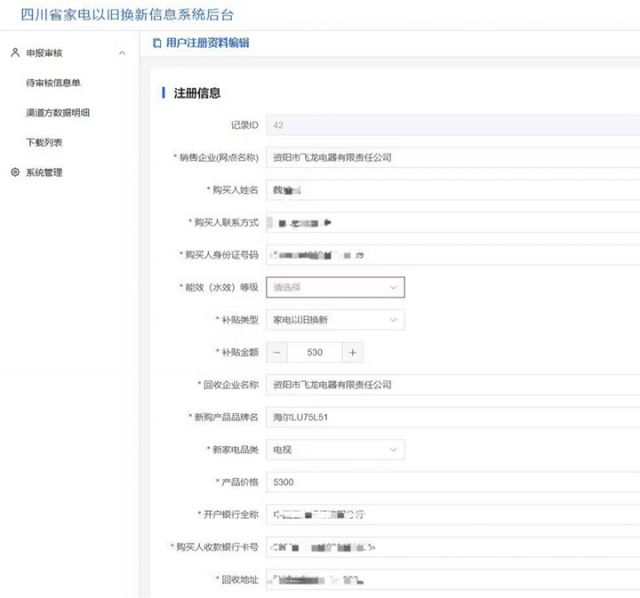Click the document icon beside 用户注册资料编辑

click(156, 43)
